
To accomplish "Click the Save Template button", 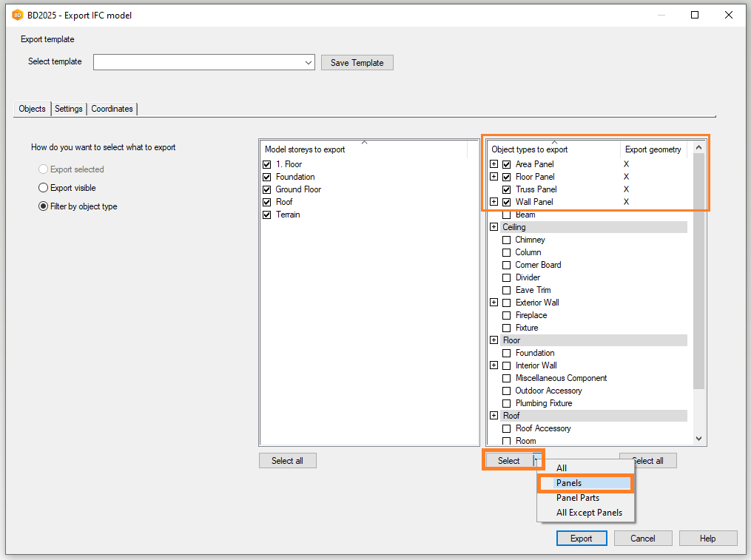I will pos(357,63).
